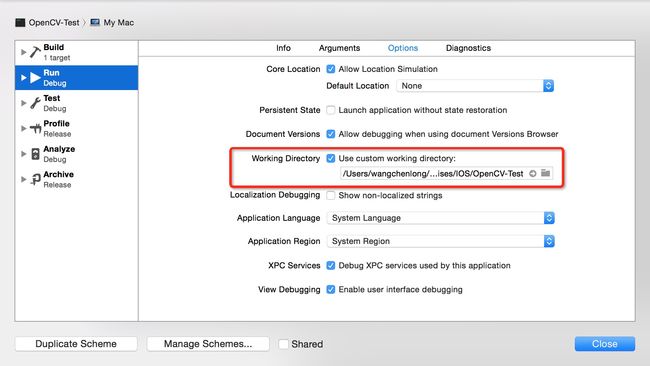Check the Shared scheme checkbox
Screen dimensions: 650x366
[x=284, y=344]
